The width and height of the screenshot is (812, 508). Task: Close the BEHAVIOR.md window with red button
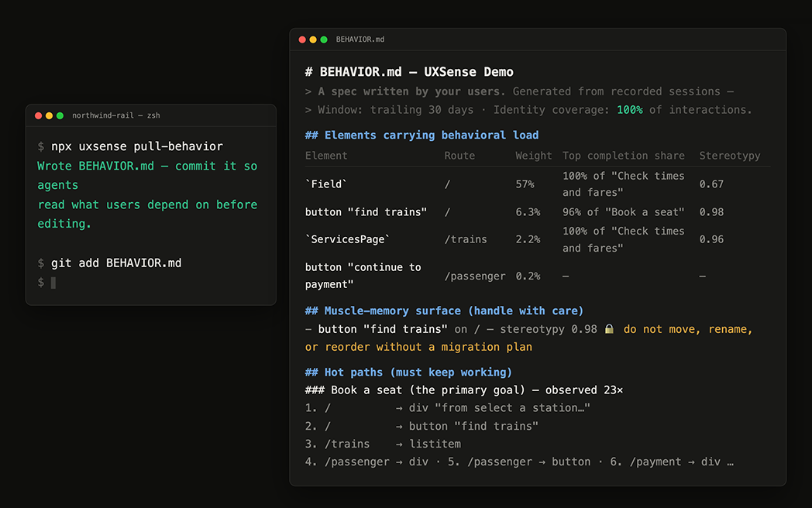tap(302, 39)
